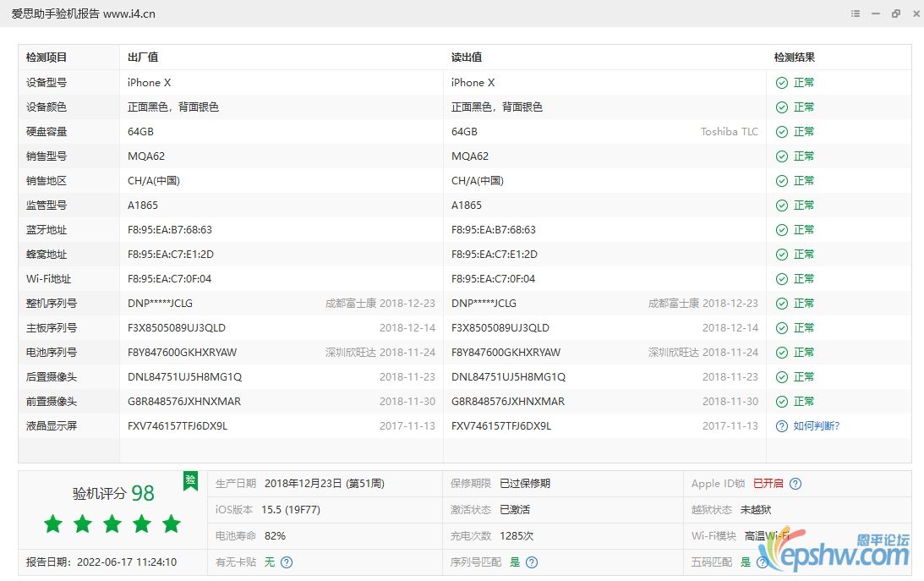Viewport: 924px width, 581px height.
Task: Click the 读出值 column header
Action: [x=467, y=58]
